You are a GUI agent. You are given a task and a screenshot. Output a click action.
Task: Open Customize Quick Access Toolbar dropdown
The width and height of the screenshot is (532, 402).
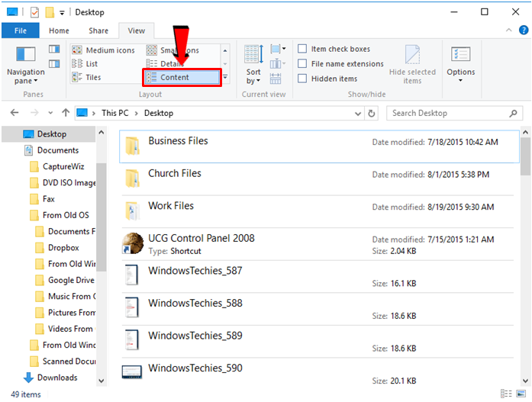point(62,13)
